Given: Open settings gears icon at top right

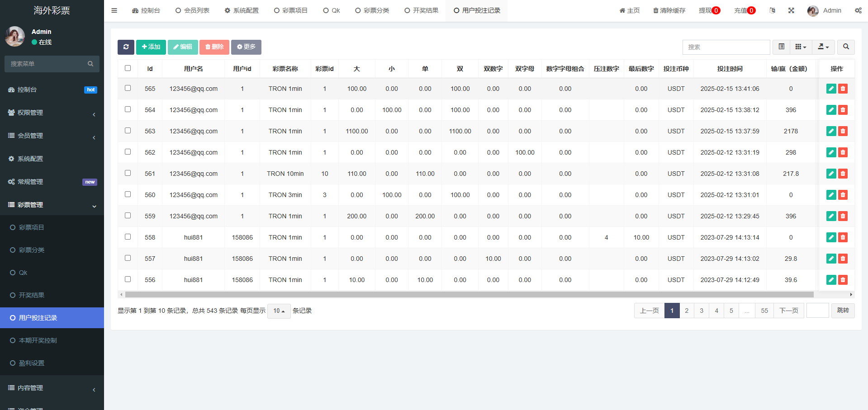Looking at the screenshot, I should (858, 10).
